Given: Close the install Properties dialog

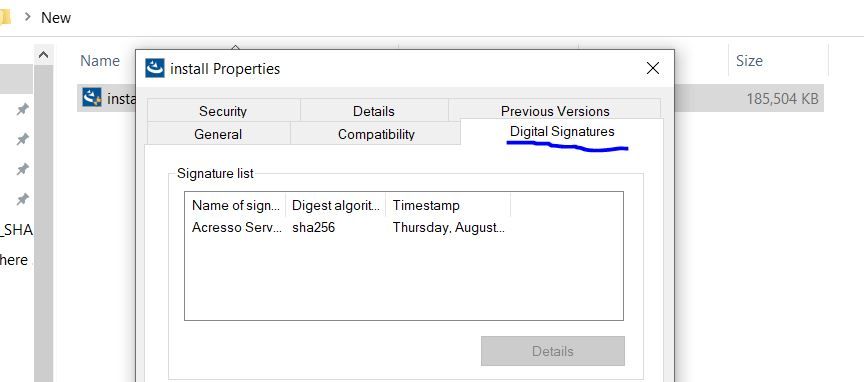Looking at the screenshot, I should [x=652, y=68].
